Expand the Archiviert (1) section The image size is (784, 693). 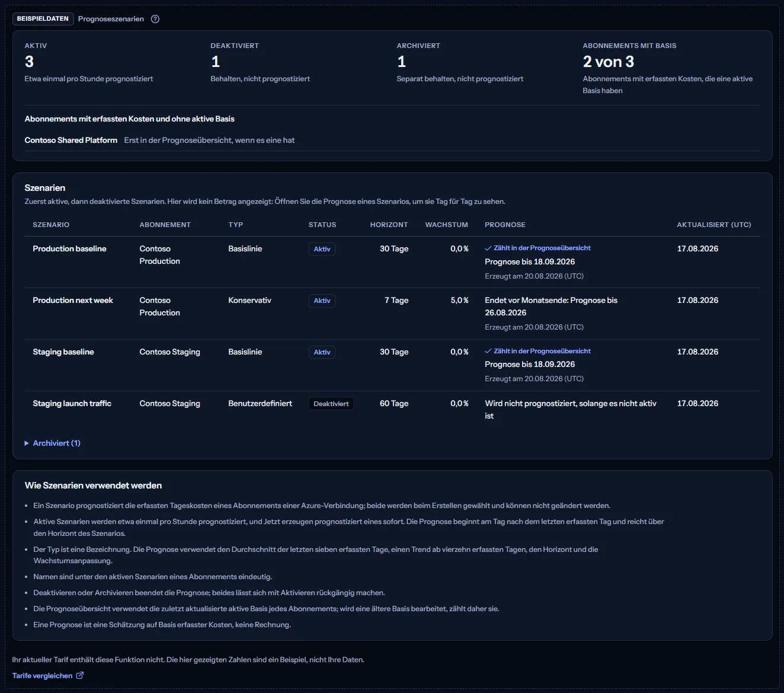(53, 443)
